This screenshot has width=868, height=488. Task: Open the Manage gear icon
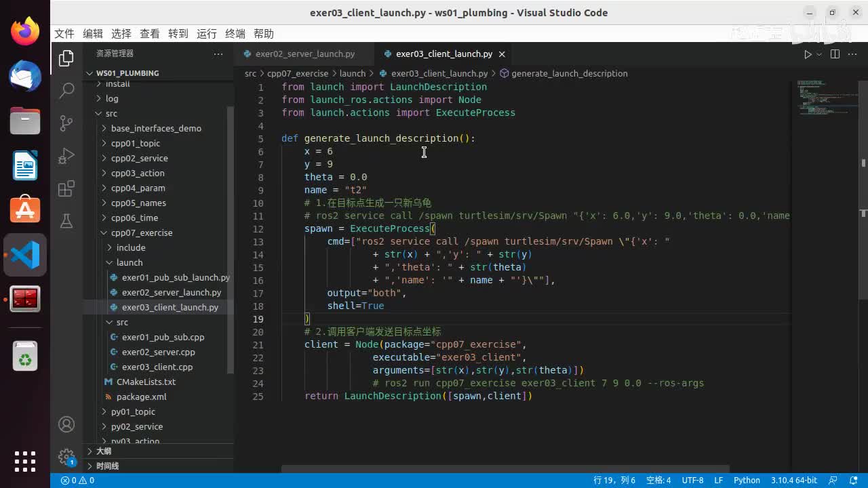[x=66, y=456]
